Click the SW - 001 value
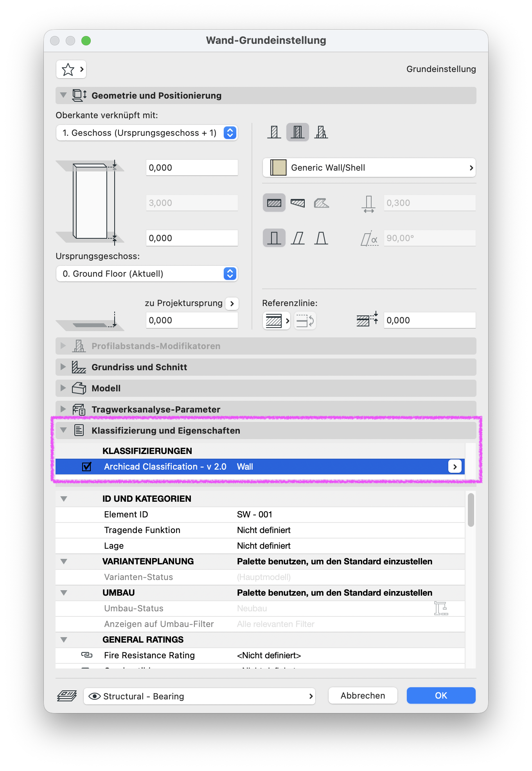This screenshot has width=532, height=771. [x=255, y=515]
